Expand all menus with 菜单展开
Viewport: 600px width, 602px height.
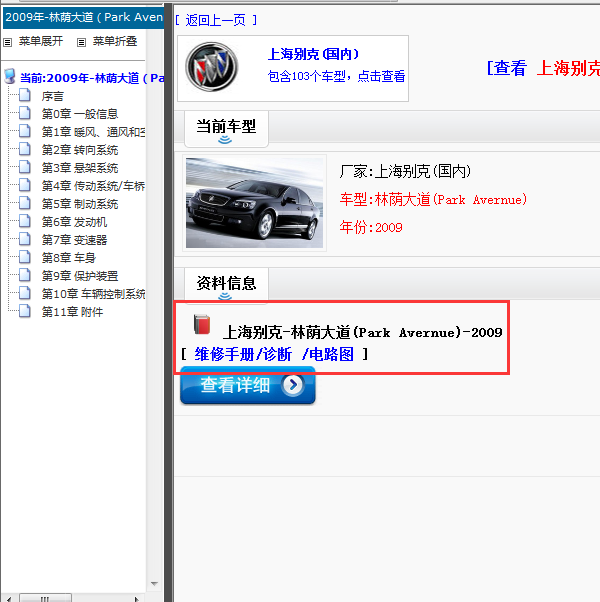pyautogui.click(x=41, y=41)
